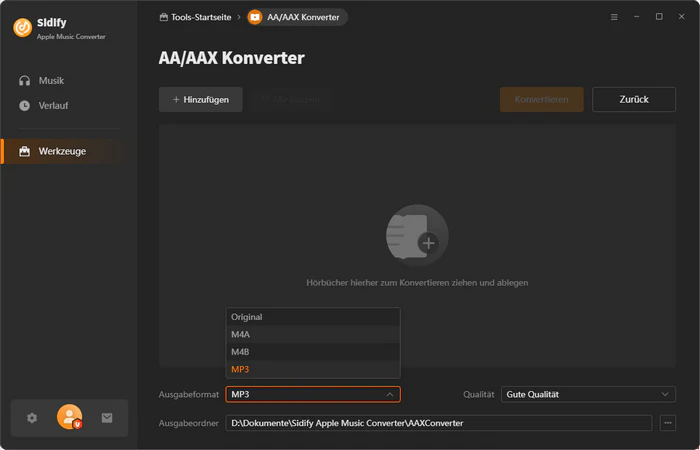Go back to Tools-Startseite breadcrumb
700x450 pixels.
[196, 17]
